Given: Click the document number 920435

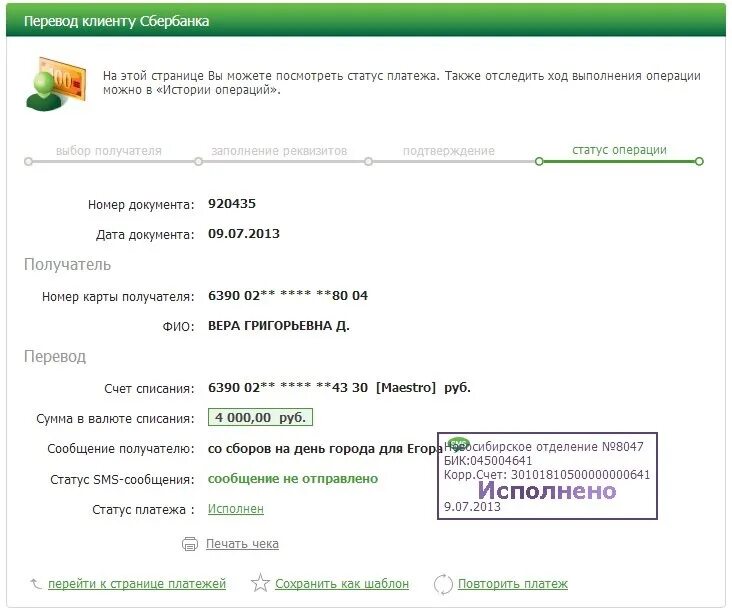Looking at the screenshot, I should pyautogui.click(x=232, y=204).
